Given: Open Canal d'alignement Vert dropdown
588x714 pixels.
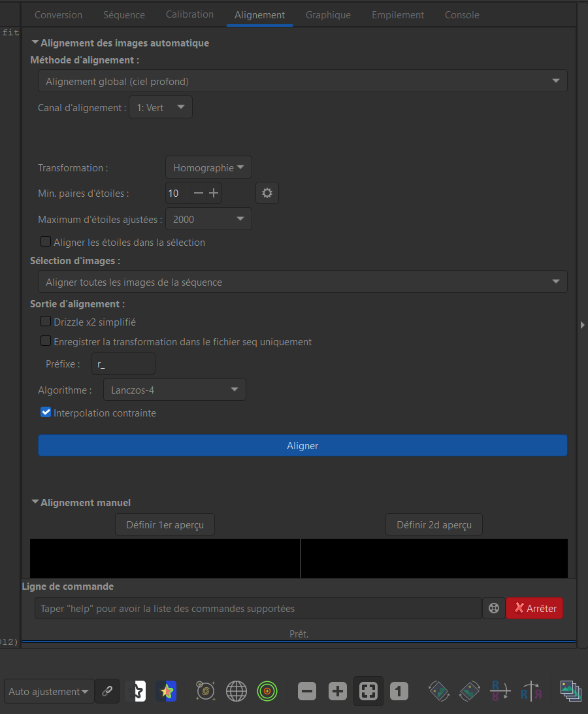Looking at the screenshot, I should tap(161, 107).
